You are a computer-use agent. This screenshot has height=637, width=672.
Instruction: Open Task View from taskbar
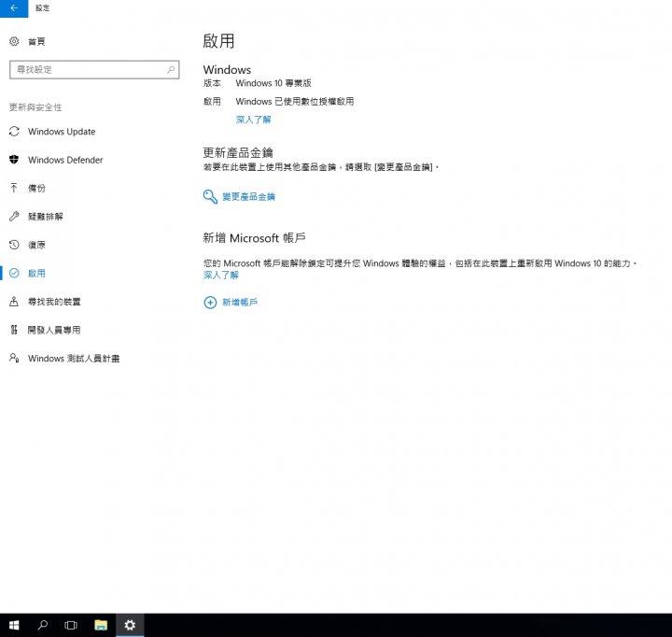(71, 625)
